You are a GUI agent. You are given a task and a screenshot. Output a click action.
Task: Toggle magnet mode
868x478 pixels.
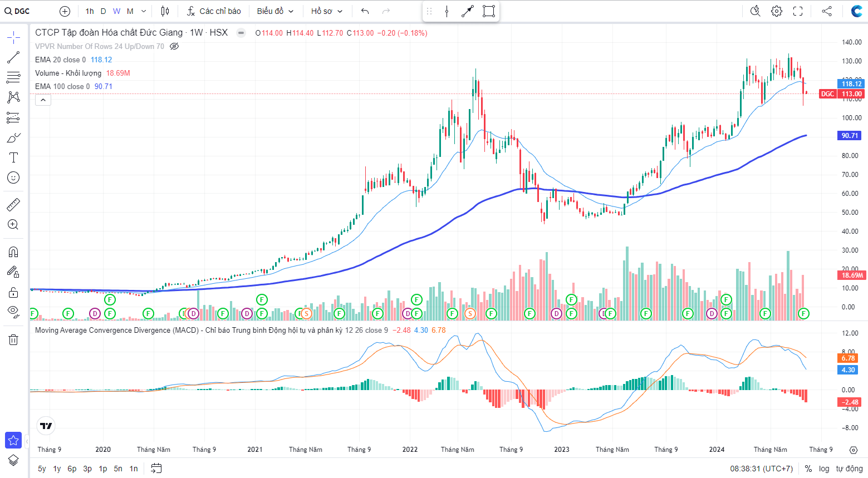13,252
